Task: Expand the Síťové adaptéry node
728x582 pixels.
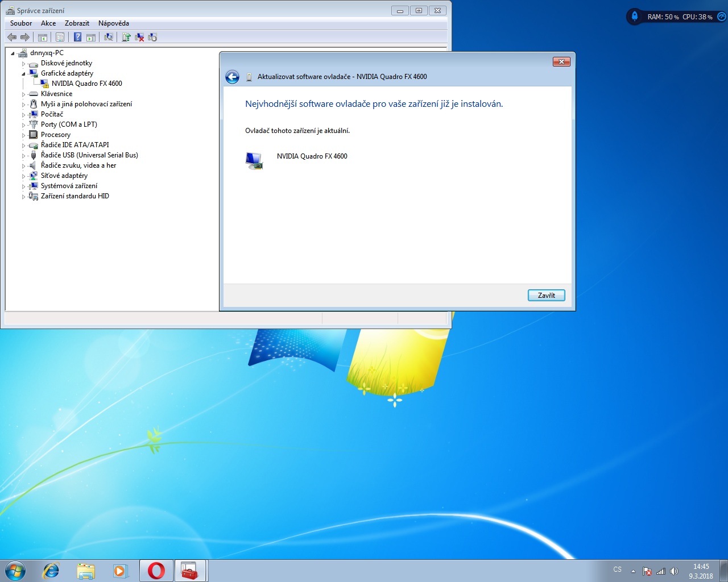Action: [23, 176]
